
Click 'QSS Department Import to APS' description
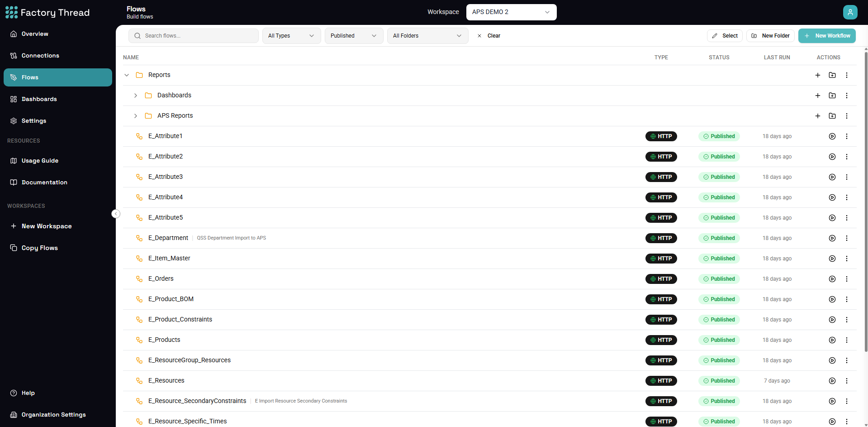point(231,238)
